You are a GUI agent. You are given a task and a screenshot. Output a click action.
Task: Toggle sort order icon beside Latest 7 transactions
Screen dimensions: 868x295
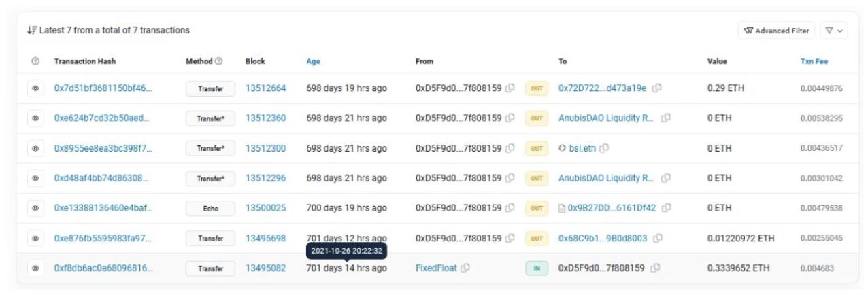(x=31, y=31)
